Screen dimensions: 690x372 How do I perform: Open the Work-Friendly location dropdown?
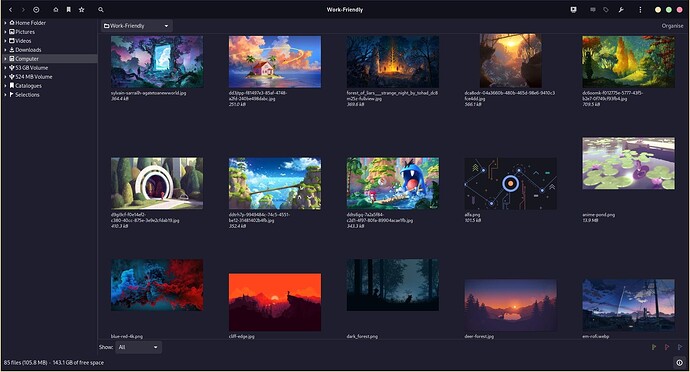[x=137, y=26]
